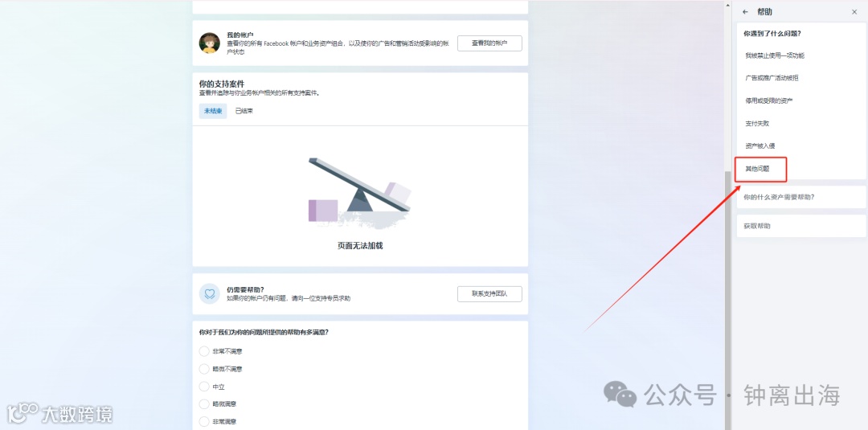Click the 查看我的帐户 button
Screen dimensions: 868x430
489,43
